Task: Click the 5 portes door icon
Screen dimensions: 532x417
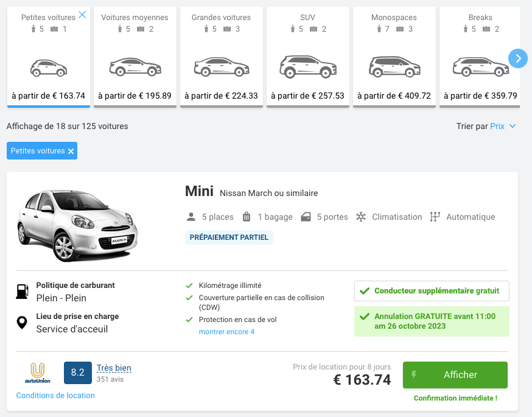Action: [306, 217]
